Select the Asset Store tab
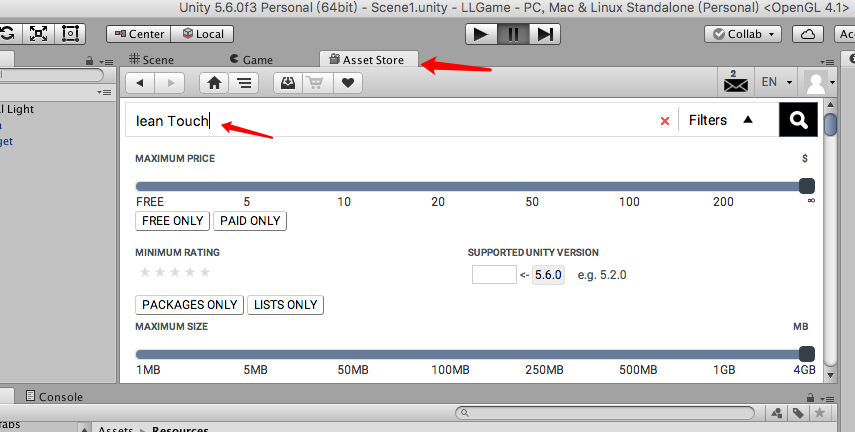The width and height of the screenshot is (855, 432). (x=369, y=59)
